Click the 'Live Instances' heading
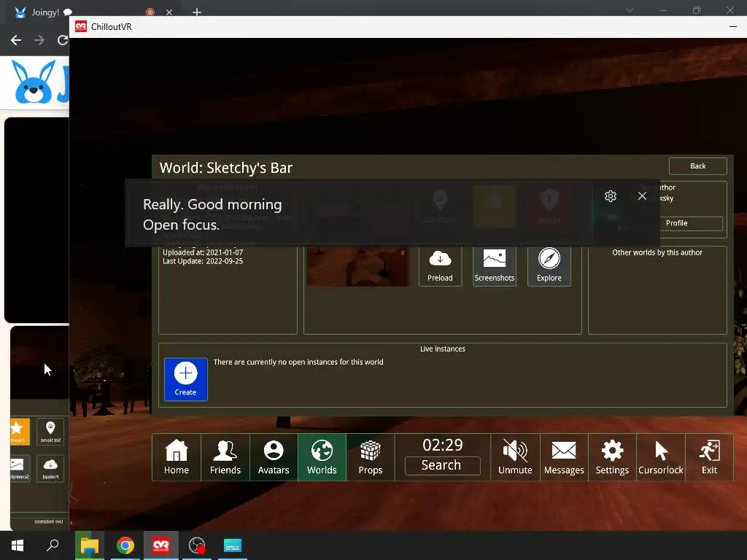The width and height of the screenshot is (747, 560). [443, 349]
